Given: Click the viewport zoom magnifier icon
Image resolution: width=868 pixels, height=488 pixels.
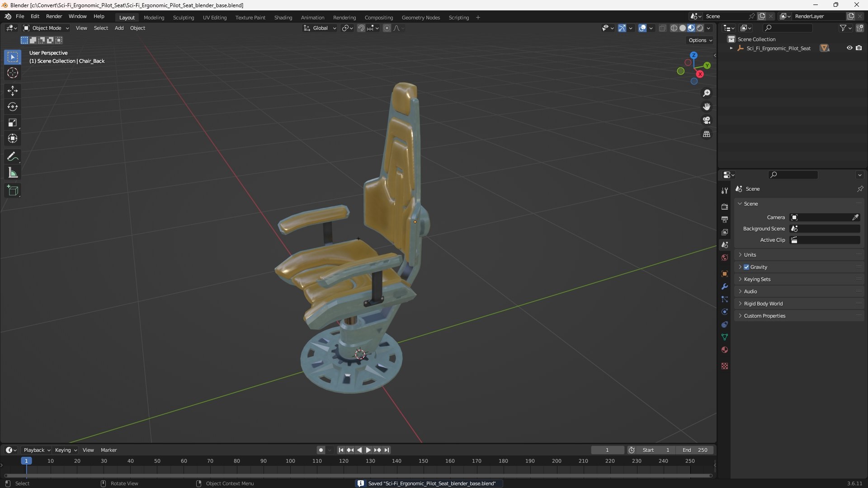Looking at the screenshot, I should (x=707, y=93).
